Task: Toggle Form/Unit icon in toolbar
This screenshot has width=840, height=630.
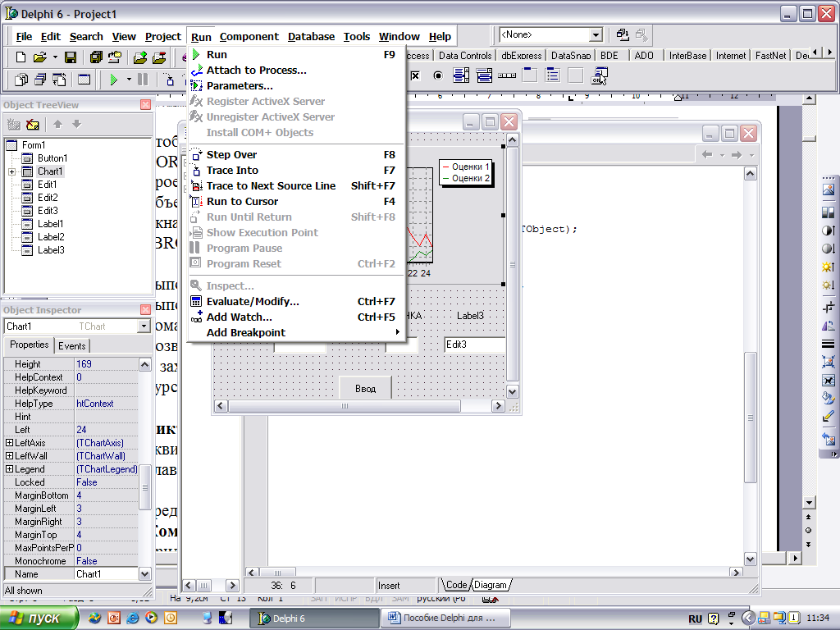Action: 59,80
